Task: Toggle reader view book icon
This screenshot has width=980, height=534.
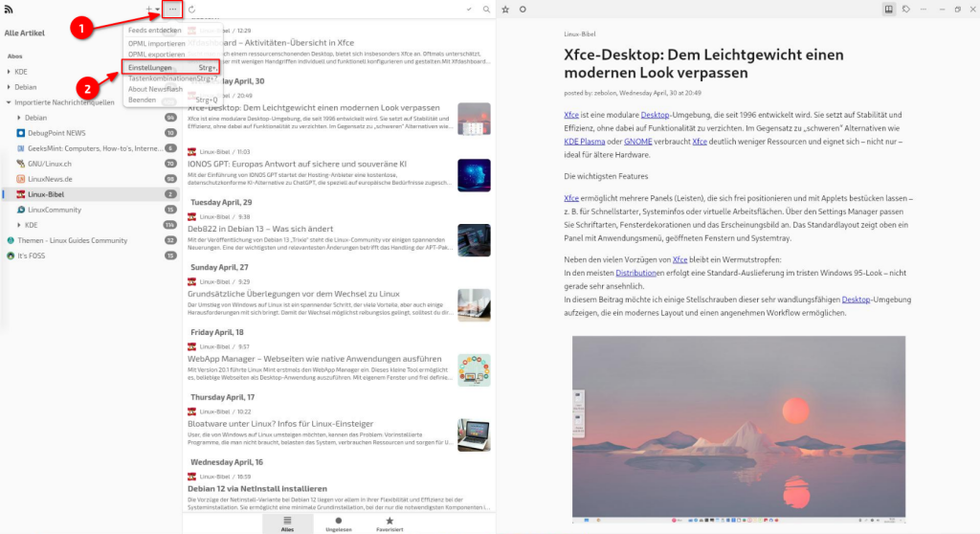Action: pyautogui.click(x=888, y=10)
